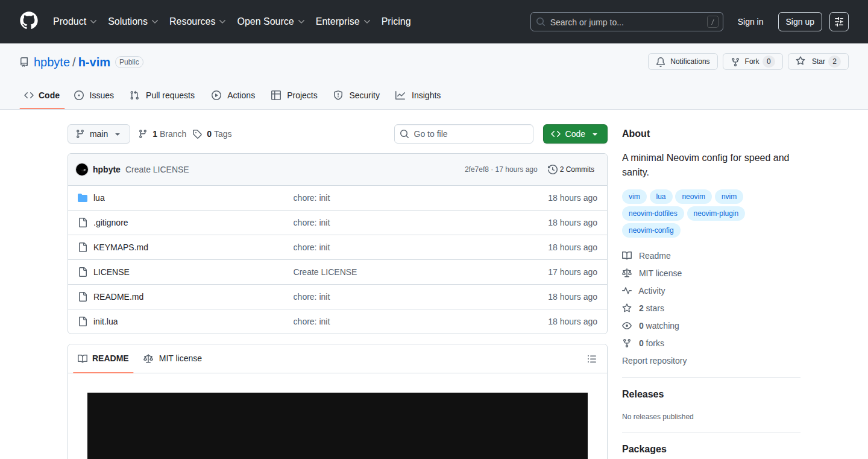Image resolution: width=868 pixels, height=459 pixels.
Task: View the 1 Branch link
Action: (162, 134)
